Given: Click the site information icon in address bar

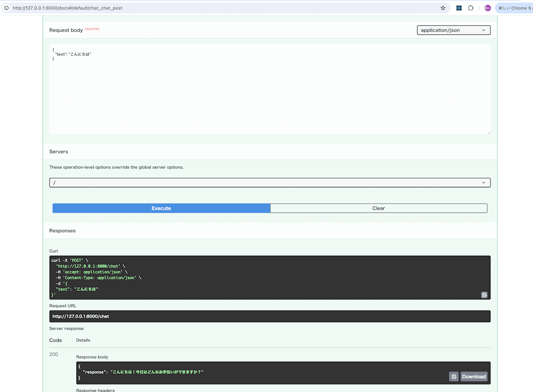Looking at the screenshot, I should 6,8.
